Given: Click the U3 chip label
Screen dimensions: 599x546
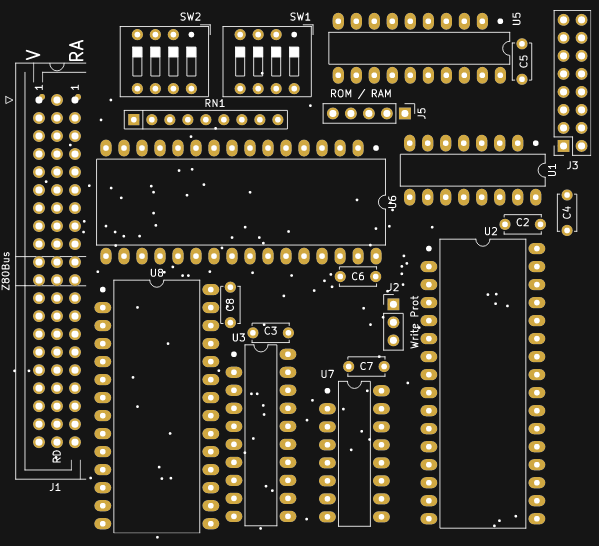Looking at the screenshot, I should [x=239, y=338].
